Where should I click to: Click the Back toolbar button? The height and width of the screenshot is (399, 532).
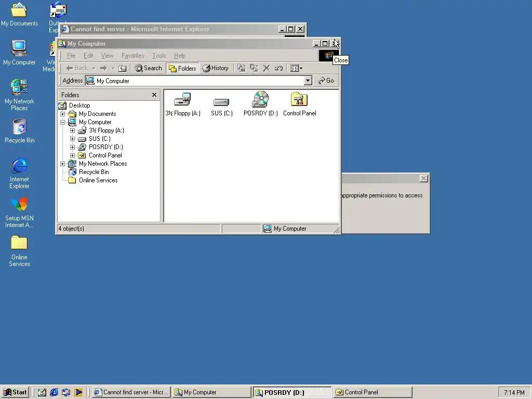click(77, 68)
